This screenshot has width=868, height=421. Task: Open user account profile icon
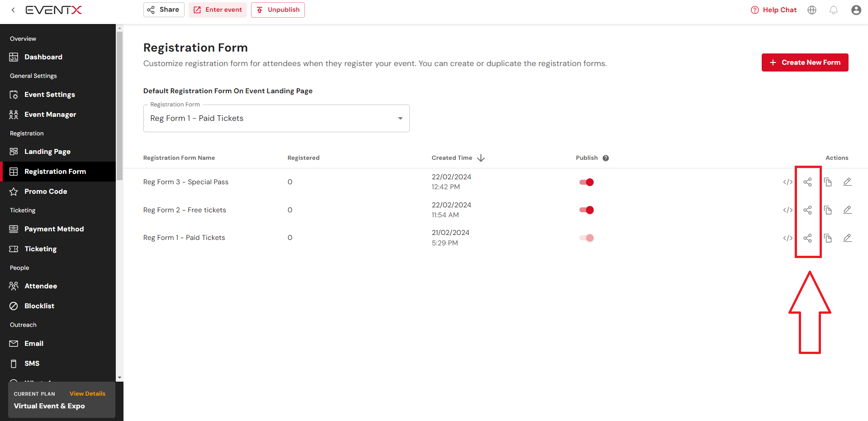[x=856, y=10]
